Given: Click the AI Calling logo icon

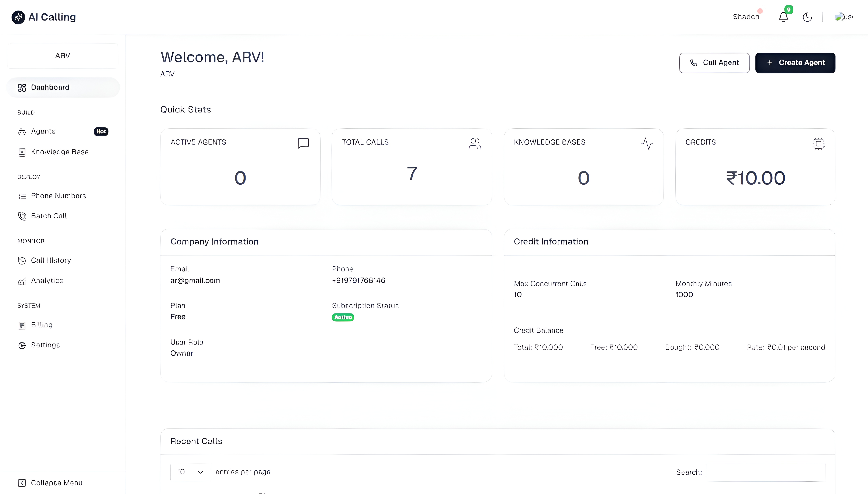Looking at the screenshot, I should (18, 17).
